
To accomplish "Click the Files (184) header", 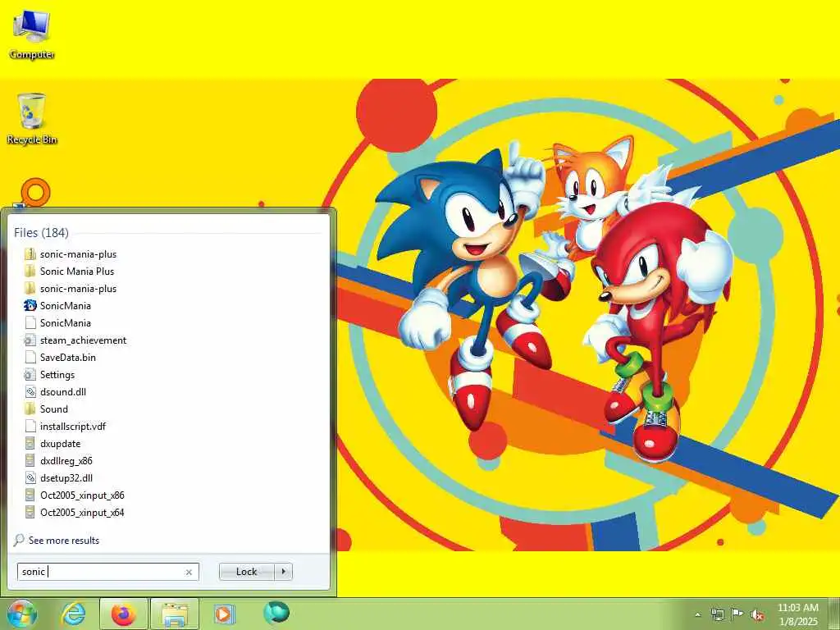I will click(41, 233).
